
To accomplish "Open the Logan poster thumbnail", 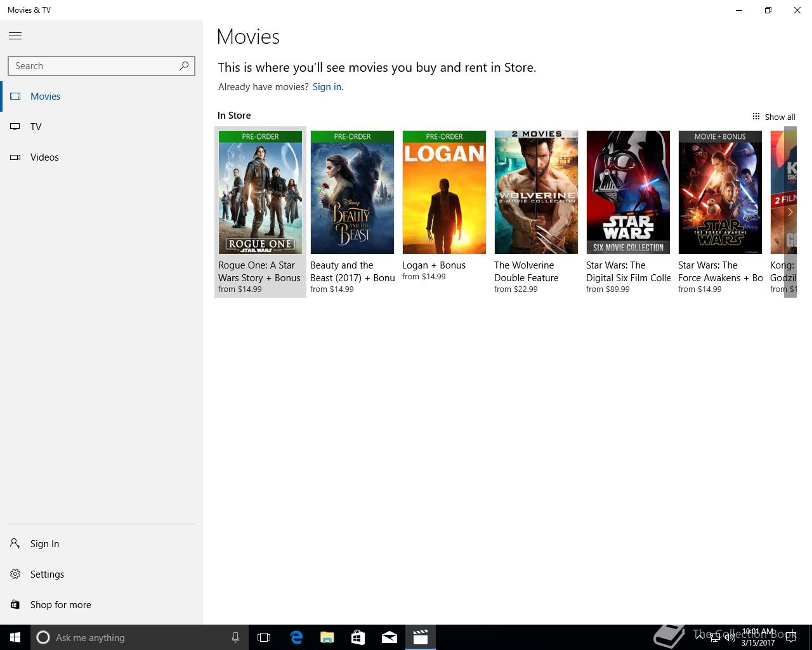I will pyautogui.click(x=444, y=192).
